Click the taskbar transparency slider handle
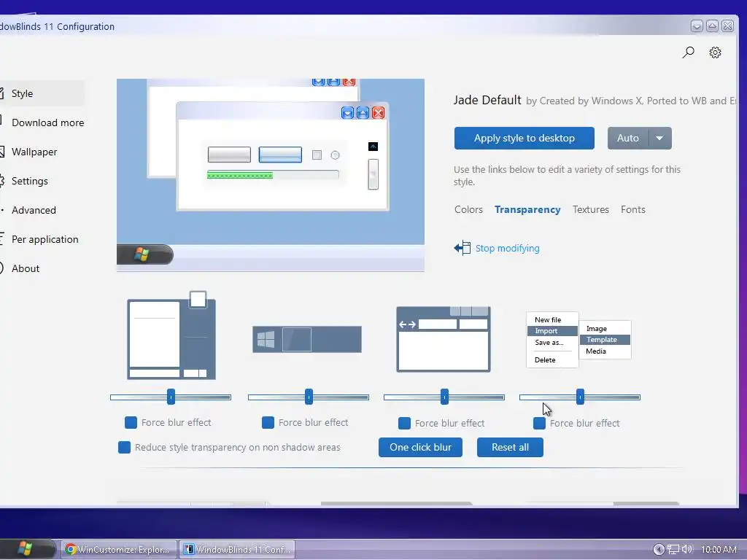747x560 pixels. tap(309, 397)
